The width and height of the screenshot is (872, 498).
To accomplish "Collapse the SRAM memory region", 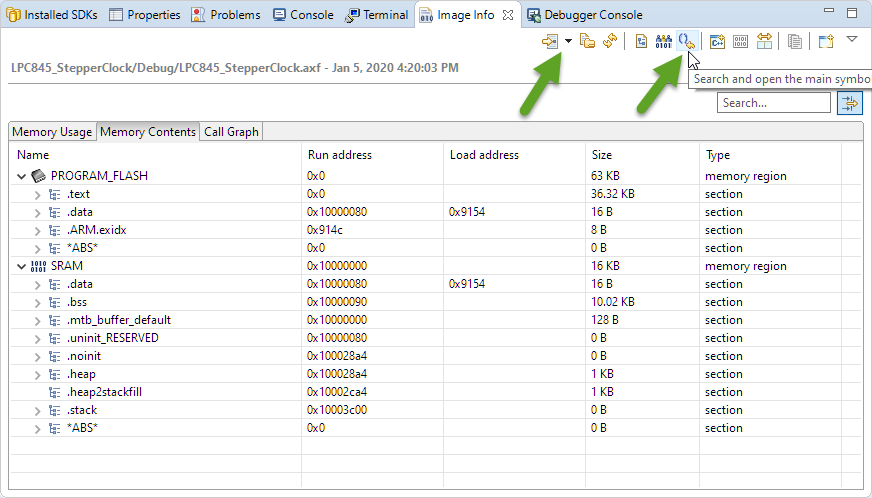I will point(22,266).
